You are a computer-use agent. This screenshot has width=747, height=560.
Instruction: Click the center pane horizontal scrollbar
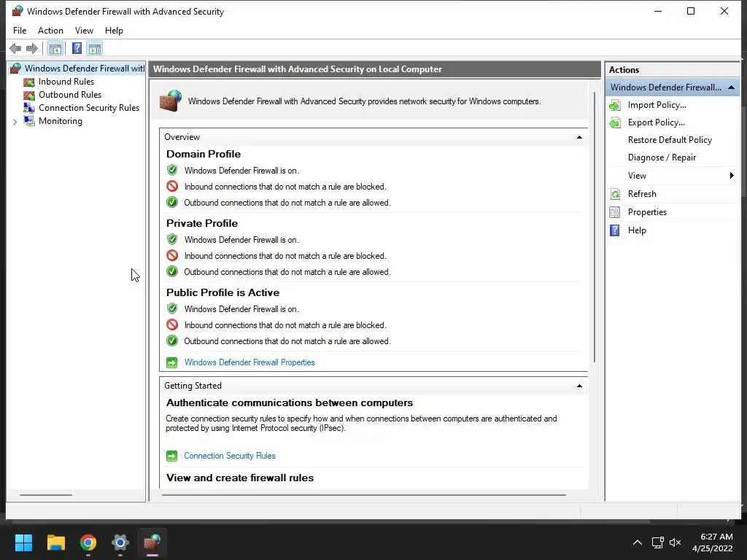364,495
